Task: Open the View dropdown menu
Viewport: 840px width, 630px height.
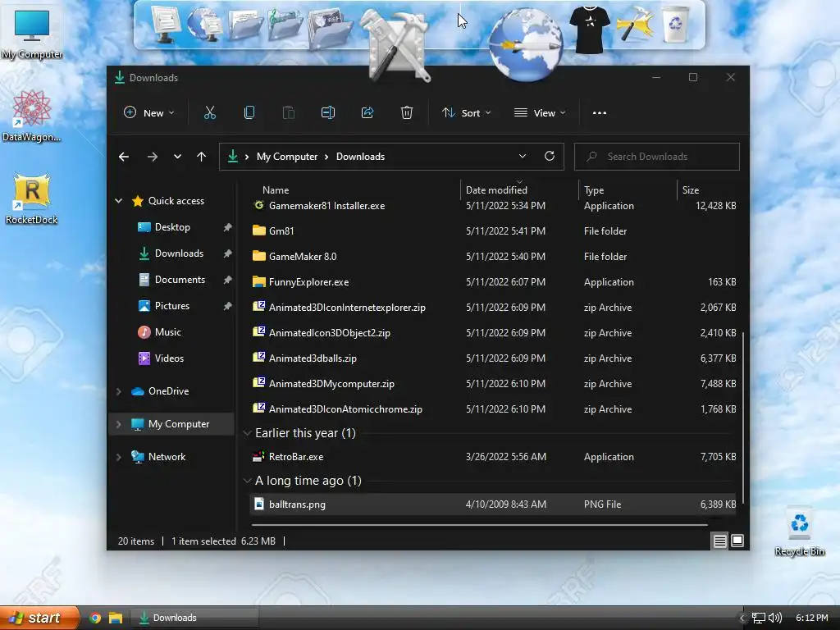Action: click(540, 112)
